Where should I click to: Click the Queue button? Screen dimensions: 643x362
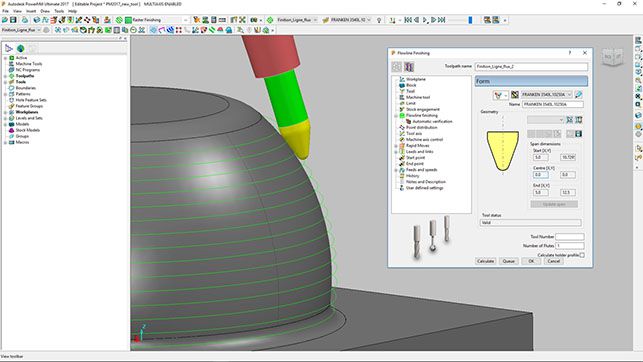tap(508, 261)
